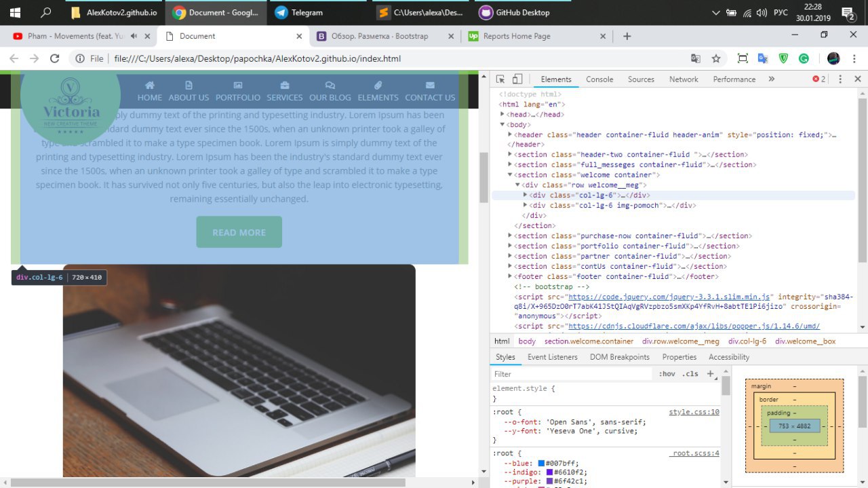Collapse the body element node
Screen dimensions: 868x488
coord(503,125)
